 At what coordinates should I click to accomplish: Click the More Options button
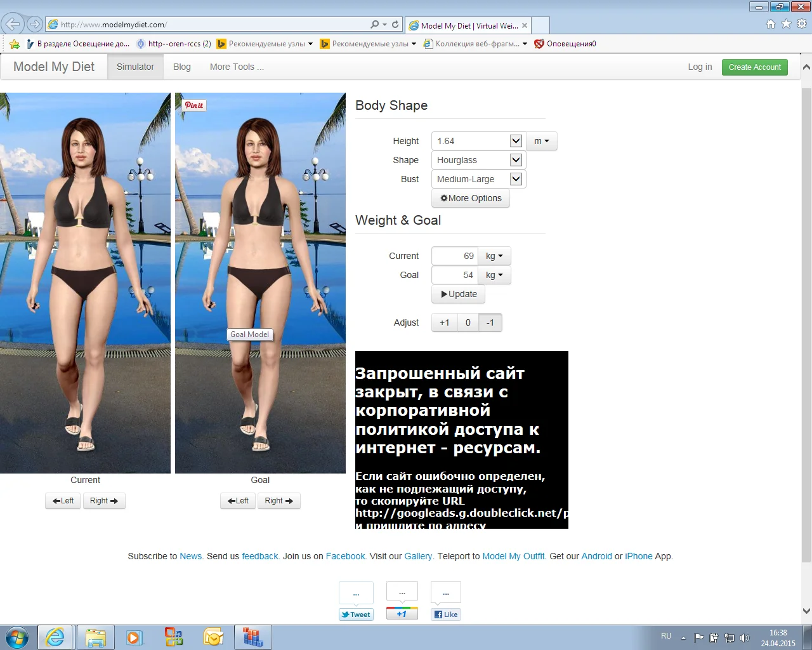(x=471, y=198)
